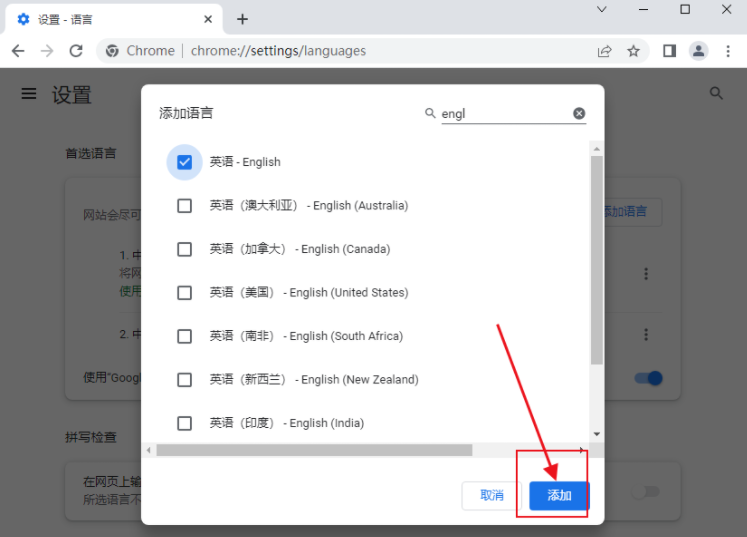Click the Chrome site info icon
This screenshot has height=537, width=747.
[x=112, y=51]
